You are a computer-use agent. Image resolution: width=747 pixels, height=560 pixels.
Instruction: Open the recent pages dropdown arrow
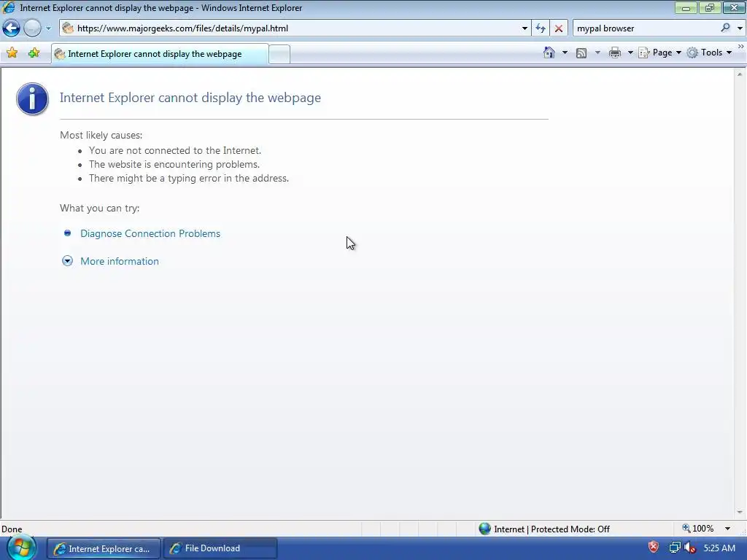tap(48, 28)
